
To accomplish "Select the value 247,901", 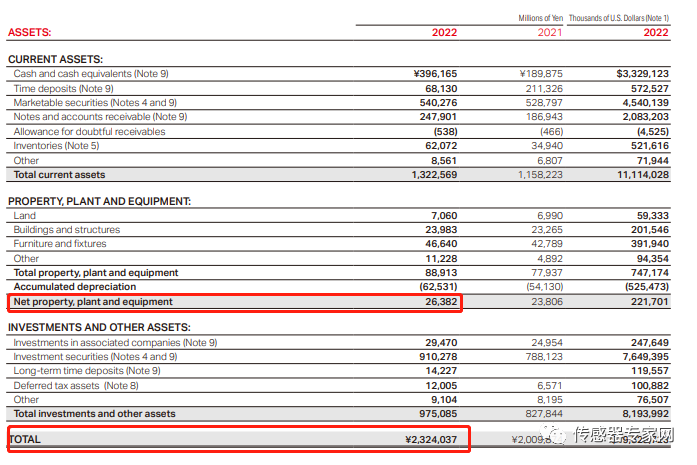I will click(438, 116).
